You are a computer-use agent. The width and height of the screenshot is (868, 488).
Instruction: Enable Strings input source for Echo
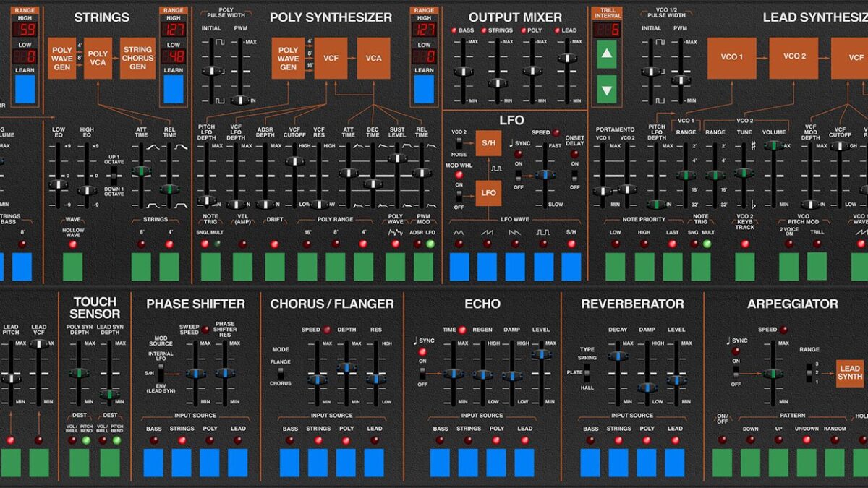[469, 463]
